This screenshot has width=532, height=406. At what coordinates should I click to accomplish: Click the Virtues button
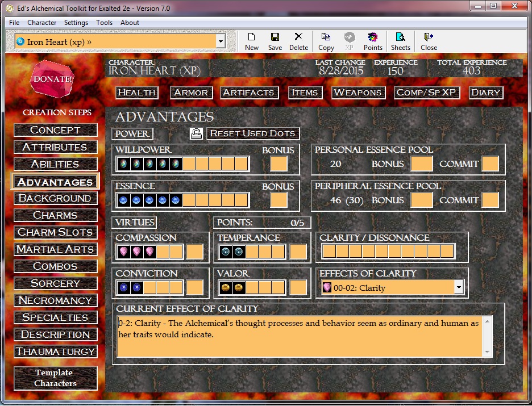pos(134,223)
